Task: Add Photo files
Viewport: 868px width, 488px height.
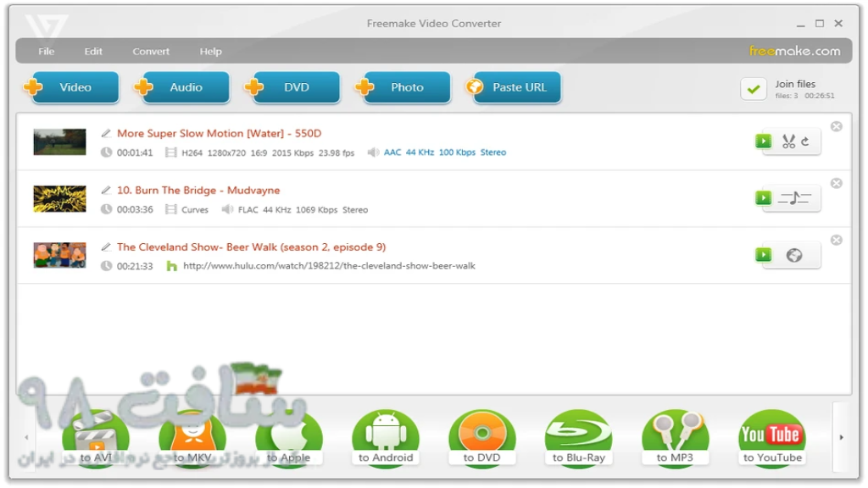Action: point(403,87)
